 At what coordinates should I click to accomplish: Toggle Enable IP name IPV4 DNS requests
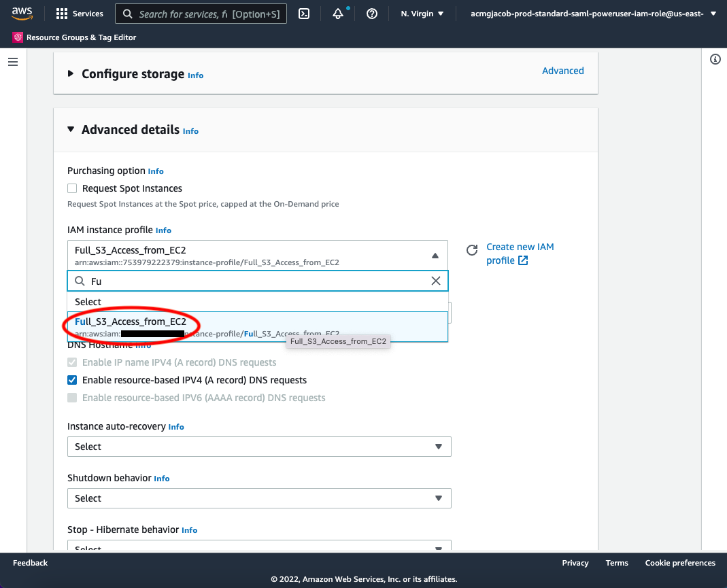(x=72, y=363)
